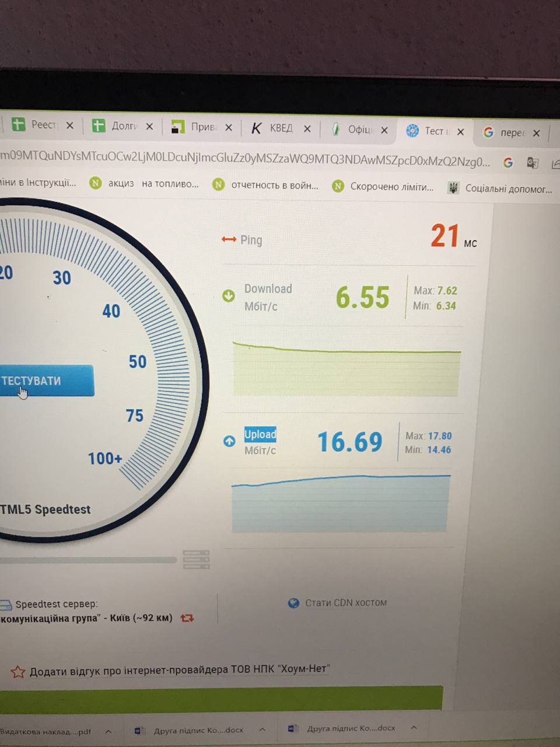Open the Соціальні допомог bookmark

tap(500, 189)
